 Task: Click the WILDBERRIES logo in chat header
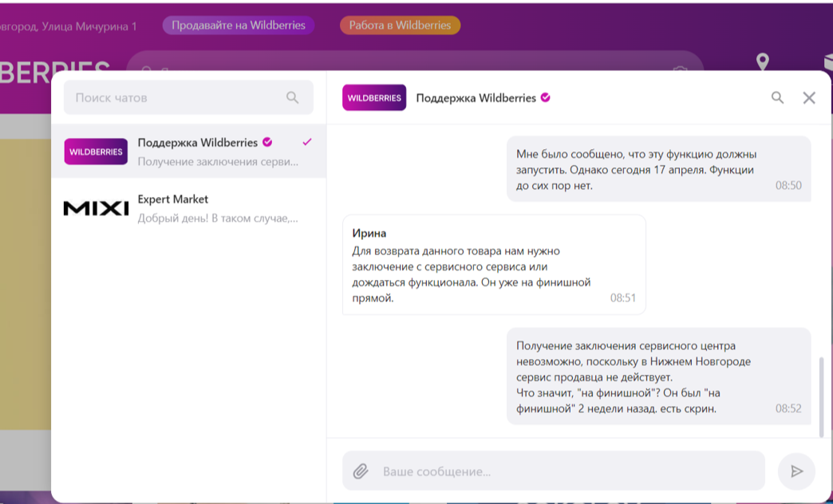pyautogui.click(x=374, y=97)
